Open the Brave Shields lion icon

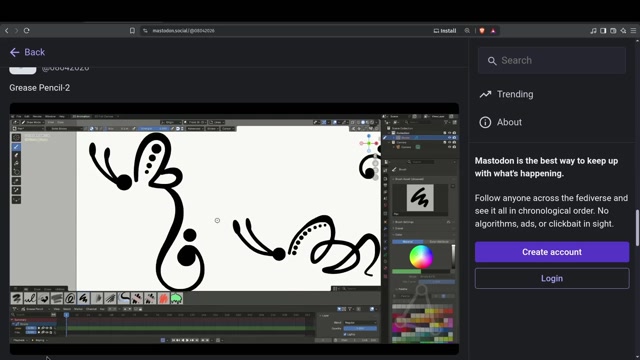pyautogui.click(x=482, y=31)
